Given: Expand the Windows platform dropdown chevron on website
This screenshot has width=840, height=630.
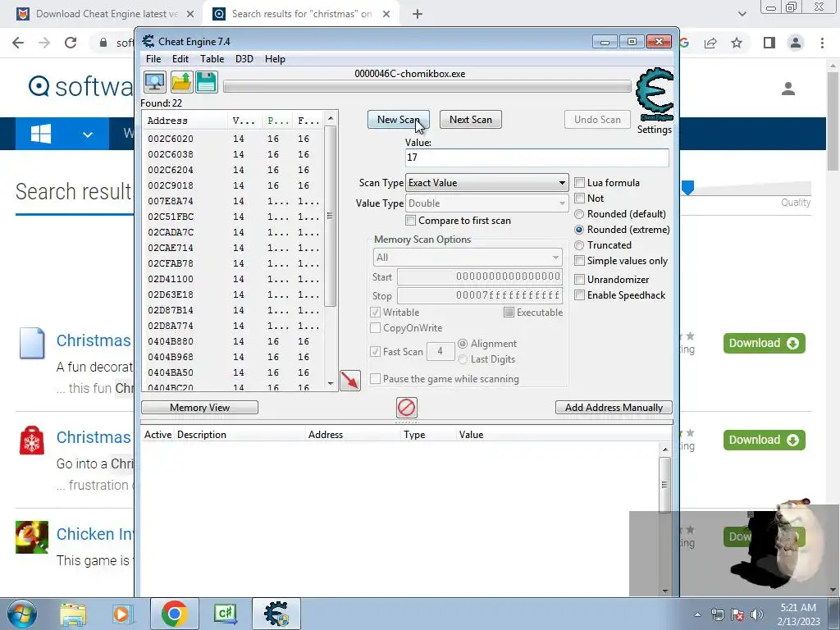Looking at the screenshot, I should (88, 135).
